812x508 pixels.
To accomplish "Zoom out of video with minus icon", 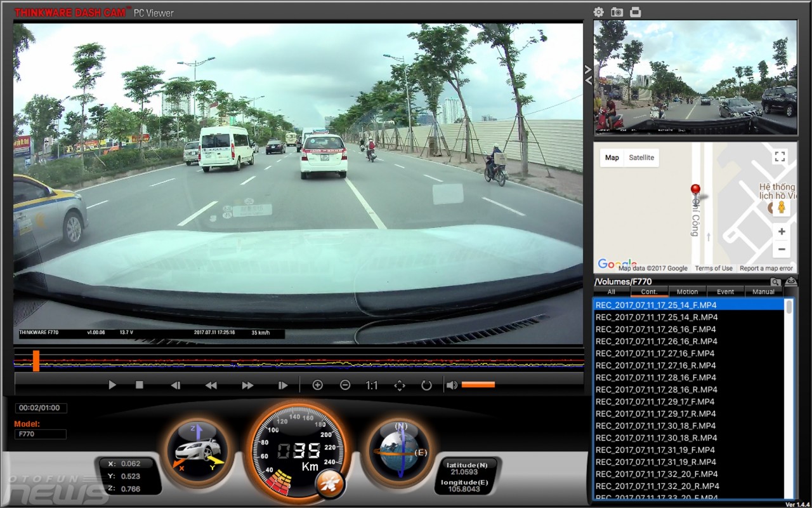I will coord(345,385).
